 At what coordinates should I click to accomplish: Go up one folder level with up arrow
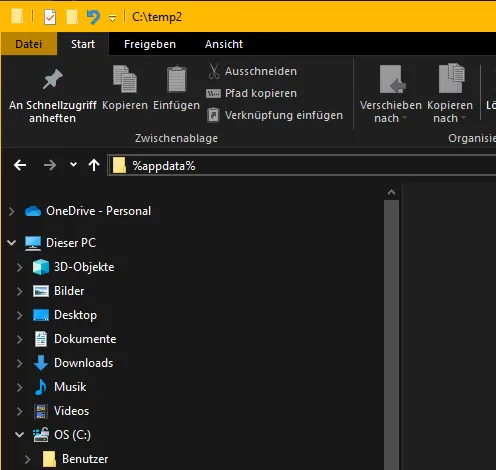click(94, 165)
